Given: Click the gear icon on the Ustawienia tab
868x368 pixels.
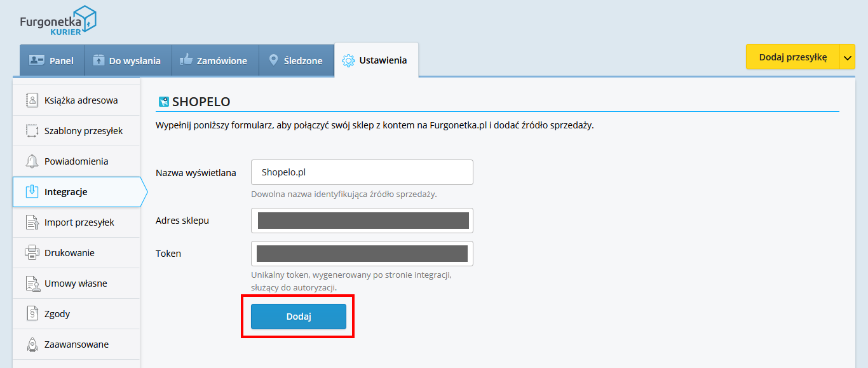Looking at the screenshot, I should point(348,60).
